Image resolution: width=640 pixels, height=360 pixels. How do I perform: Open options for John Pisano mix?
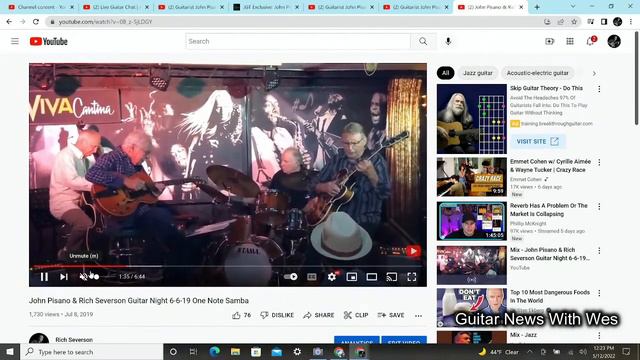pos(599,251)
